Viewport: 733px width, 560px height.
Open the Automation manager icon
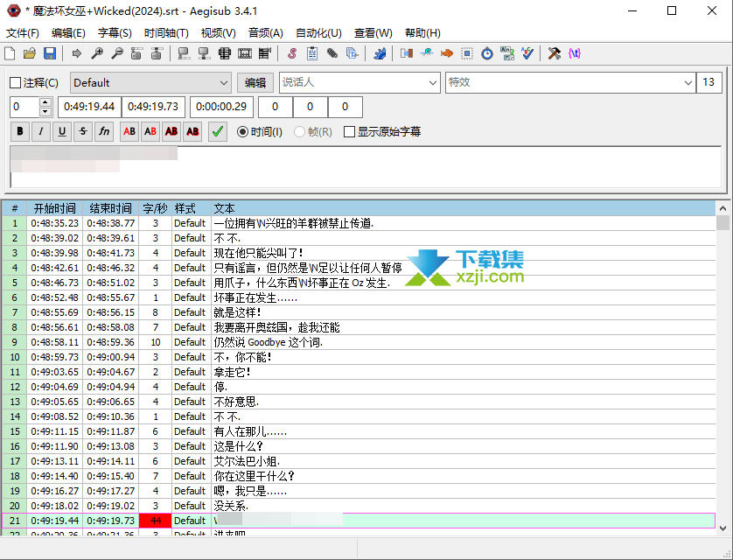(379, 53)
